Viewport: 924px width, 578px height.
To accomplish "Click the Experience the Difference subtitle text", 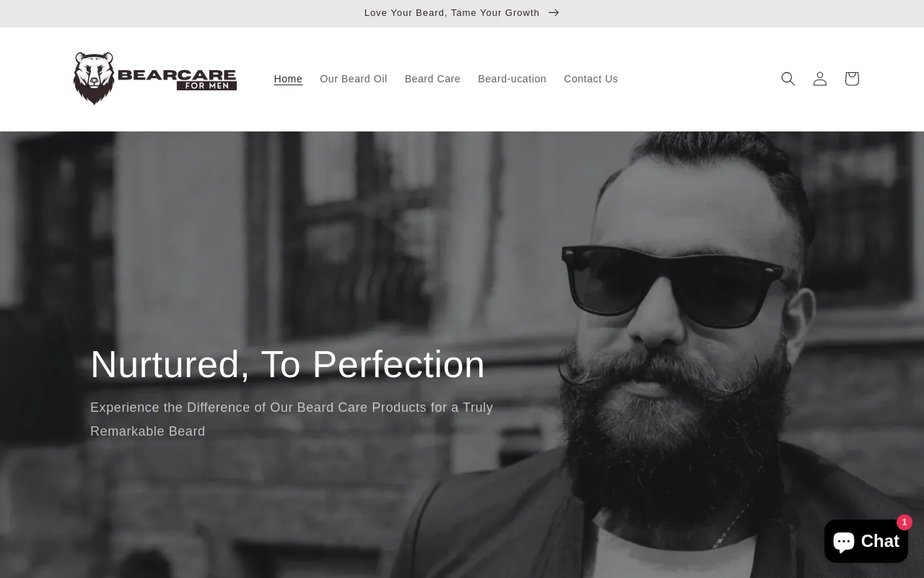I will (x=292, y=419).
